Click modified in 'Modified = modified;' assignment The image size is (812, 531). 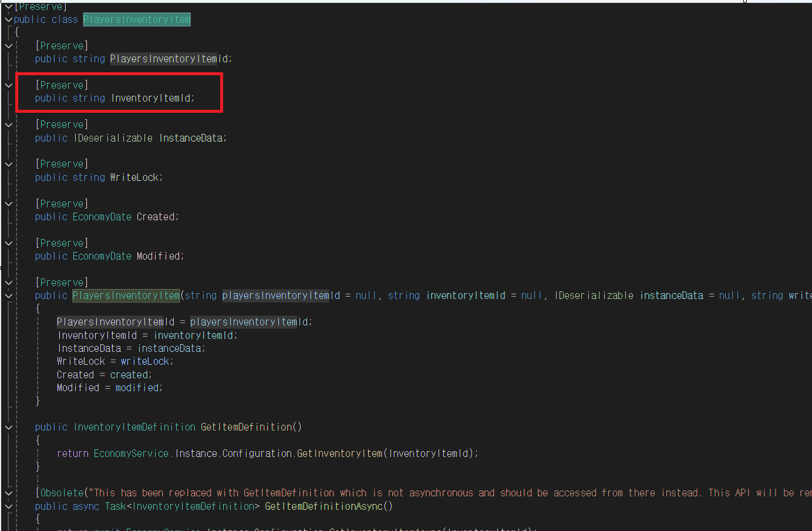point(137,388)
